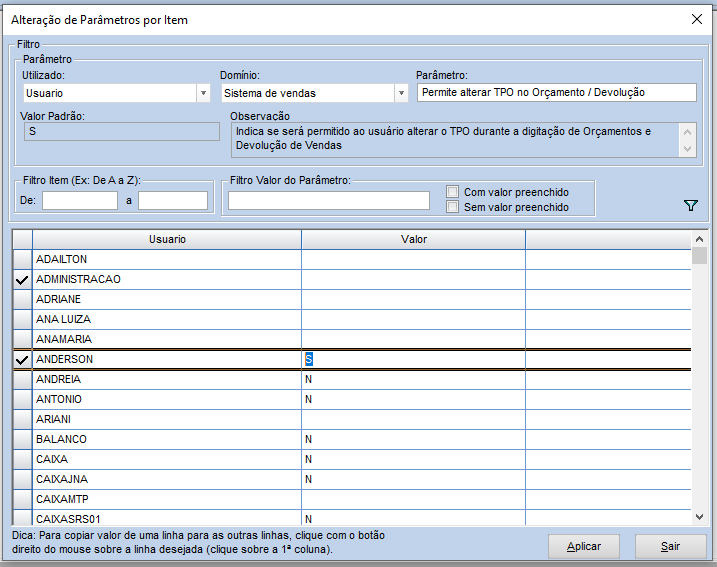Click the Parâmetro text field
The image size is (717, 567).
[x=556, y=92]
